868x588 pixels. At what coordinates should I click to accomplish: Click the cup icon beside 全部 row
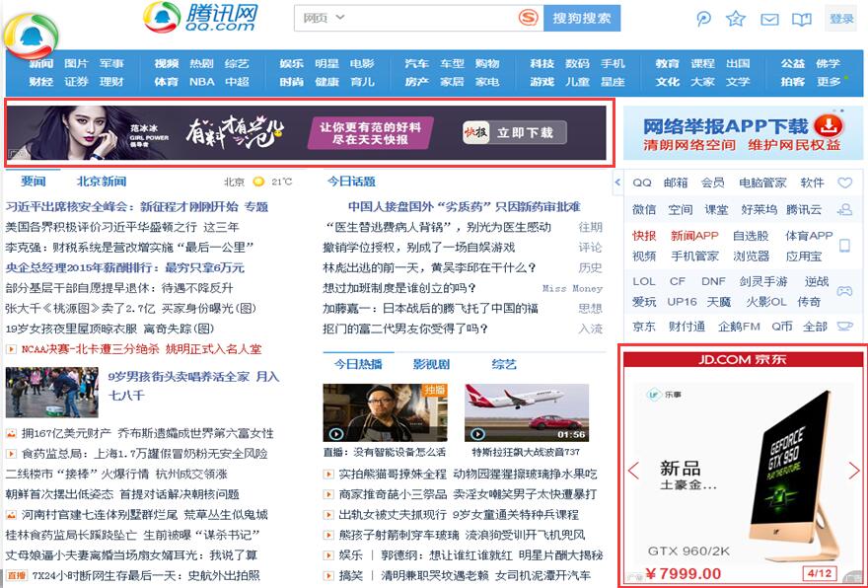point(844,327)
